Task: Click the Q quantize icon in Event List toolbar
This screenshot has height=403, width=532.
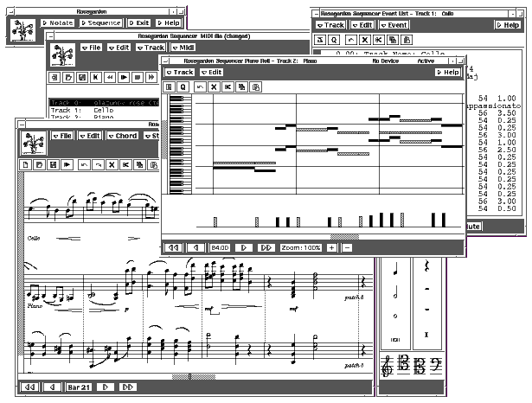Action: click(x=334, y=40)
